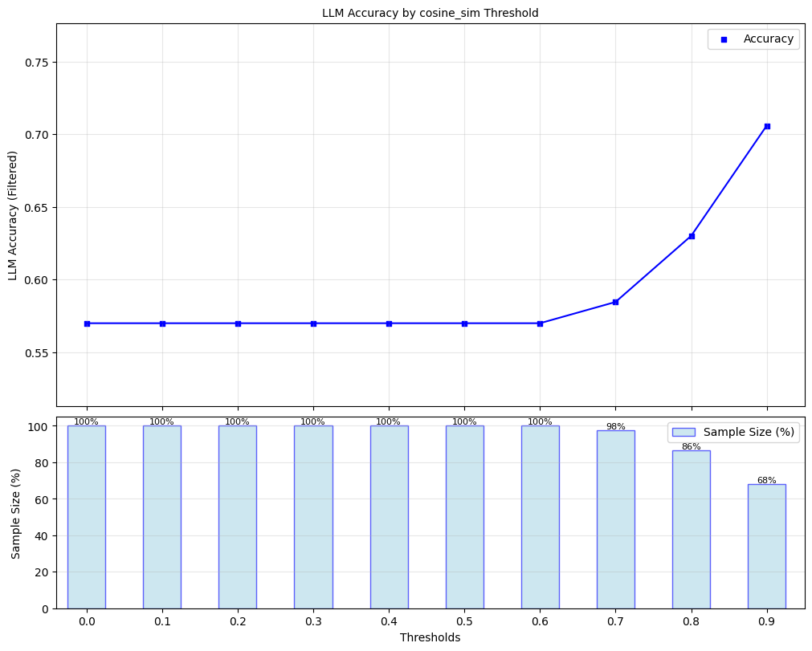Click the Accuracy legend blue square marker
Screen dimensions: 812x651
(724, 39)
